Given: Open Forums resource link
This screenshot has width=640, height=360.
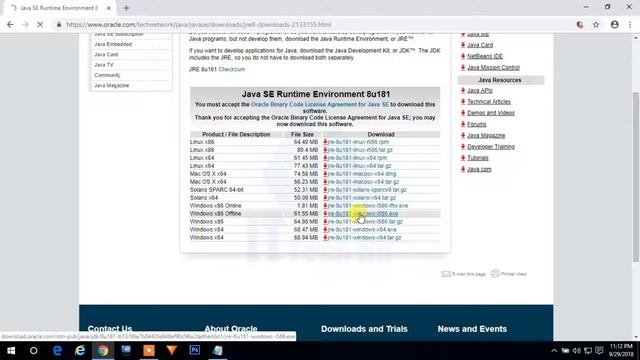Looking at the screenshot, I should click(477, 124).
